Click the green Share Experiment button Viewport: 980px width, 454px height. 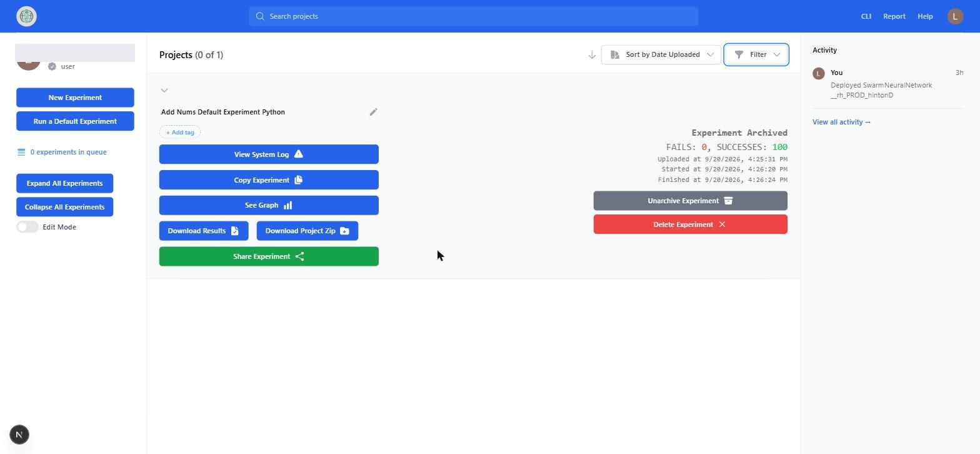(269, 256)
